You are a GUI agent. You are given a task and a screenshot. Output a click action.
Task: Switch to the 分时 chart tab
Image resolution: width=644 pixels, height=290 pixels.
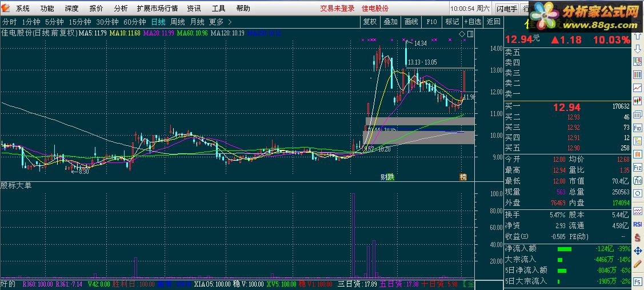[x=10, y=22]
